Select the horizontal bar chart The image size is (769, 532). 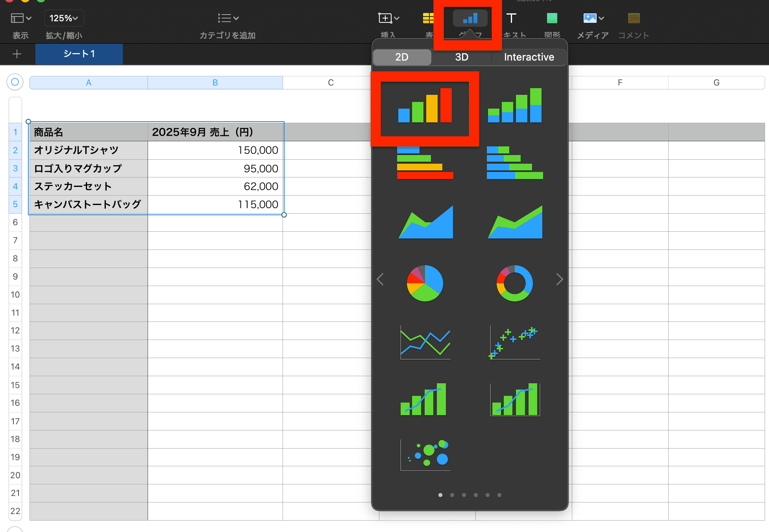425,163
